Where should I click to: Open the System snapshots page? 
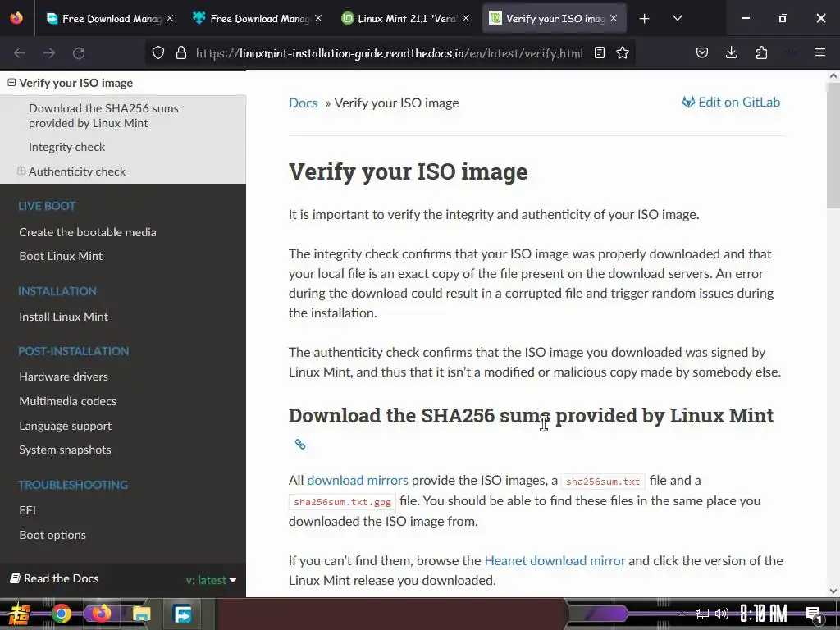(x=65, y=450)
